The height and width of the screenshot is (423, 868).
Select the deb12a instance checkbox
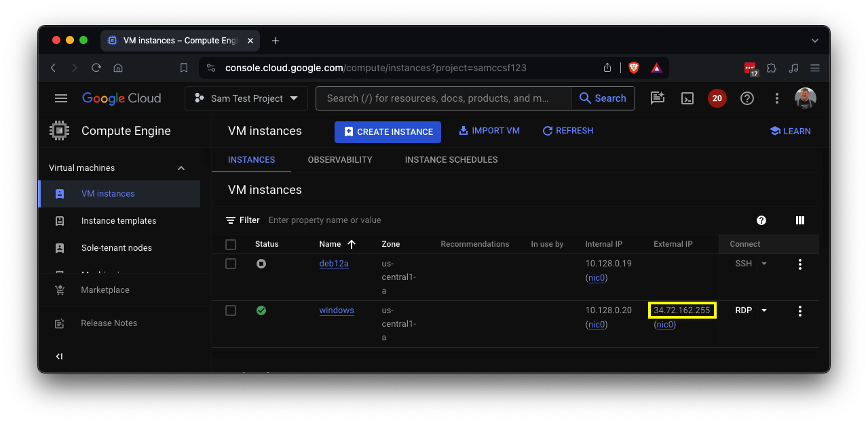click(x=231, y=264)
